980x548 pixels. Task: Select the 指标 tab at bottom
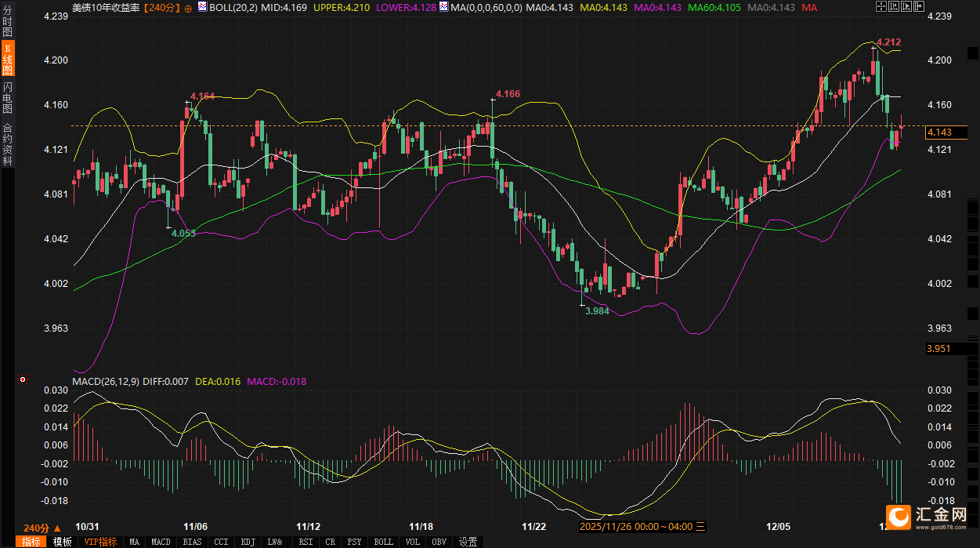pyautogui.click(x=31, y=542)
